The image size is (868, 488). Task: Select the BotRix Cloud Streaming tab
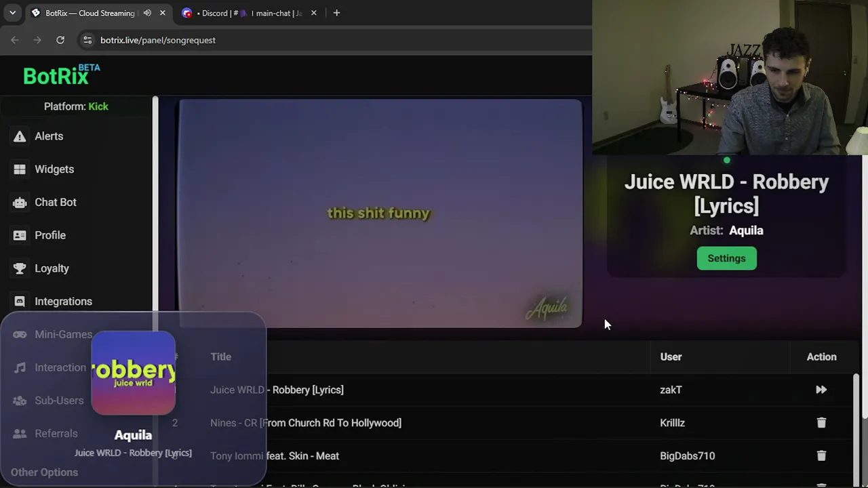coord(100,13)
